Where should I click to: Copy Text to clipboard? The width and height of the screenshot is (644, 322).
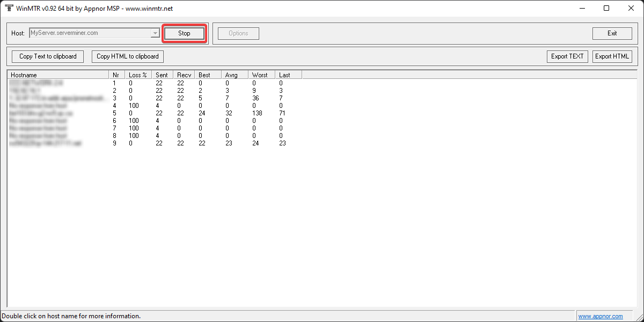click(48, 56)
